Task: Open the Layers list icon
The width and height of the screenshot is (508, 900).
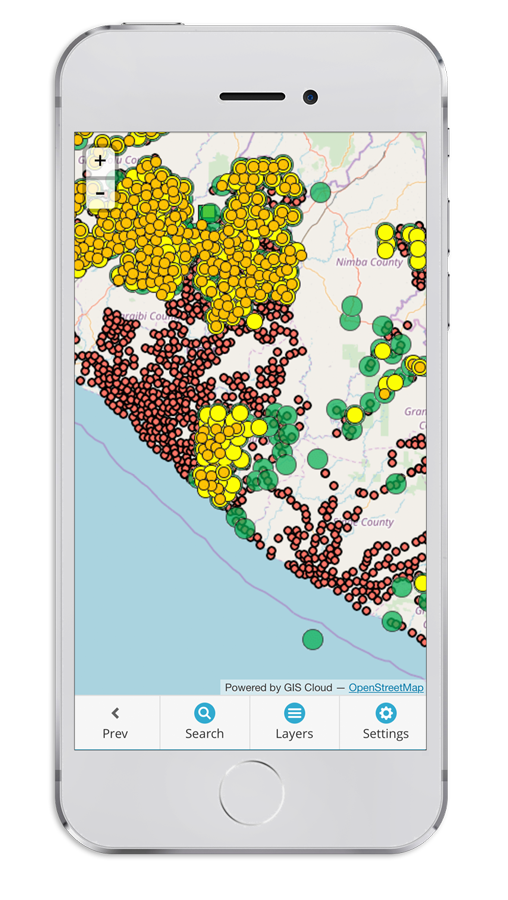Action: (x=294, y=713)
